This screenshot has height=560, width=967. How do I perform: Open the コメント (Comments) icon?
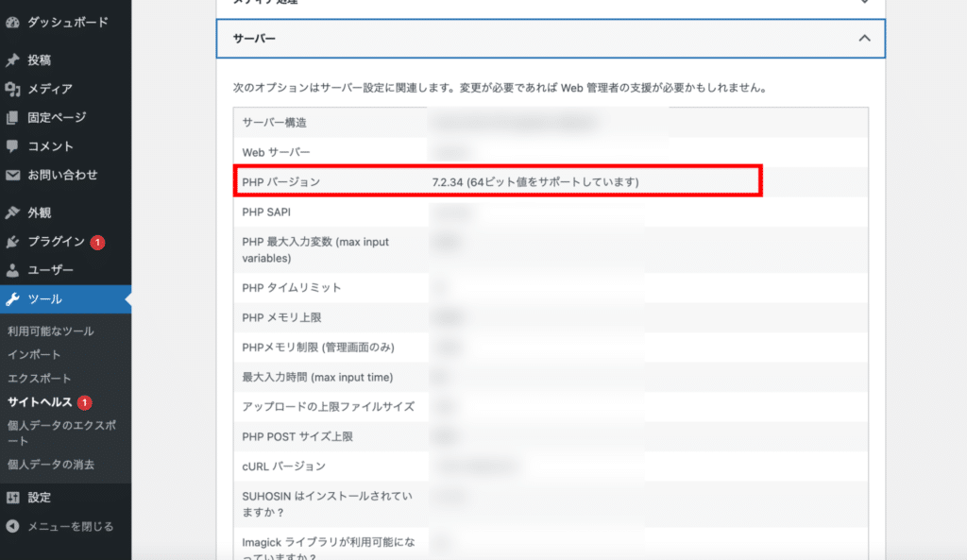point(12,145)
